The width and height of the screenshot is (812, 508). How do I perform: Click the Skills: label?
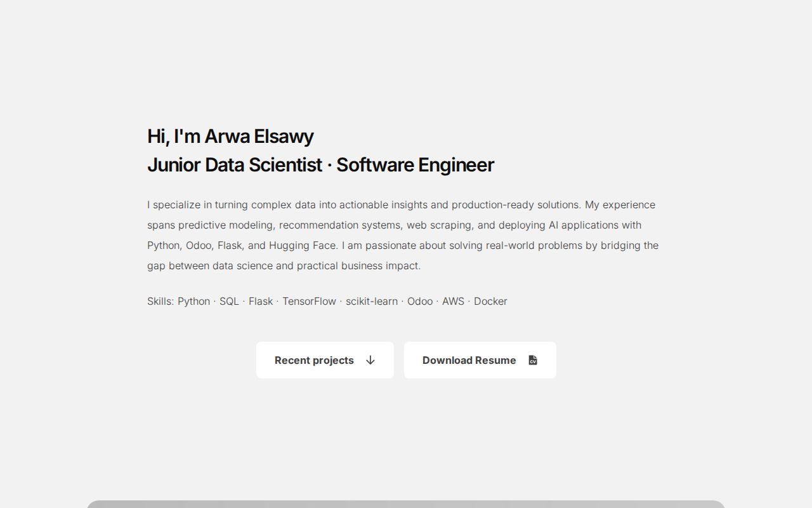160,301
